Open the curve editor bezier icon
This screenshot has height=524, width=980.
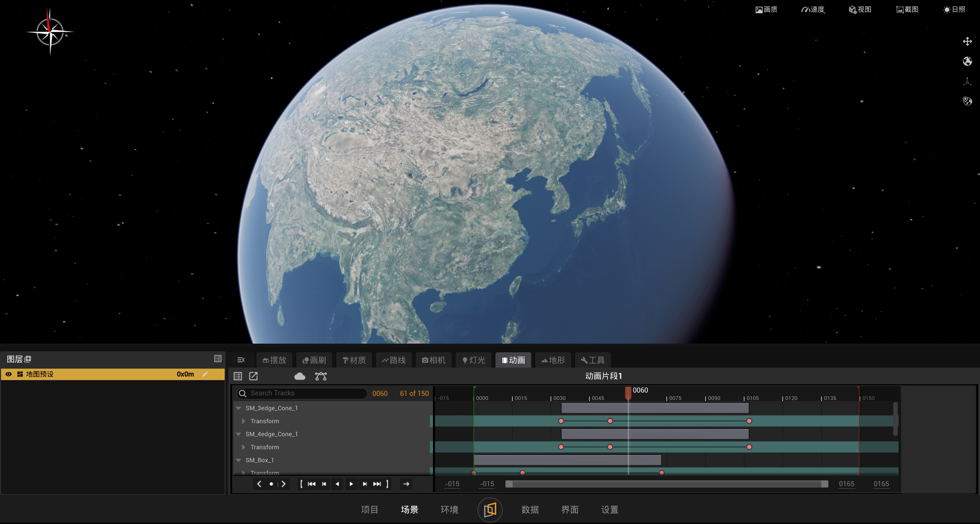click(321, 376)
